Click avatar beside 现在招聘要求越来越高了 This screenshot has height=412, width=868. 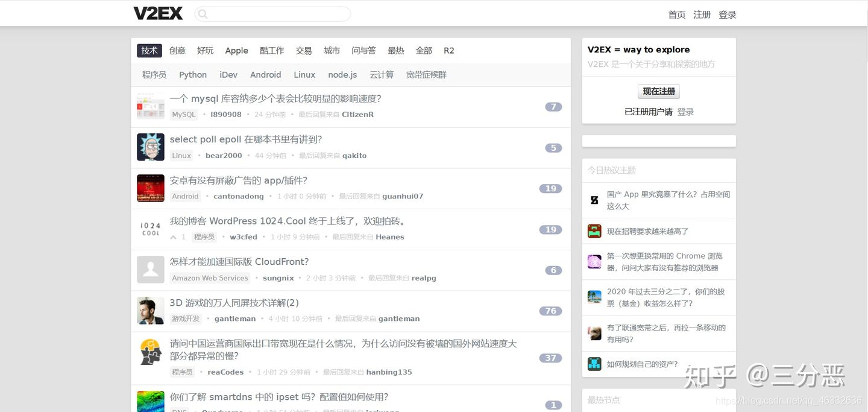tap(594, 231)
